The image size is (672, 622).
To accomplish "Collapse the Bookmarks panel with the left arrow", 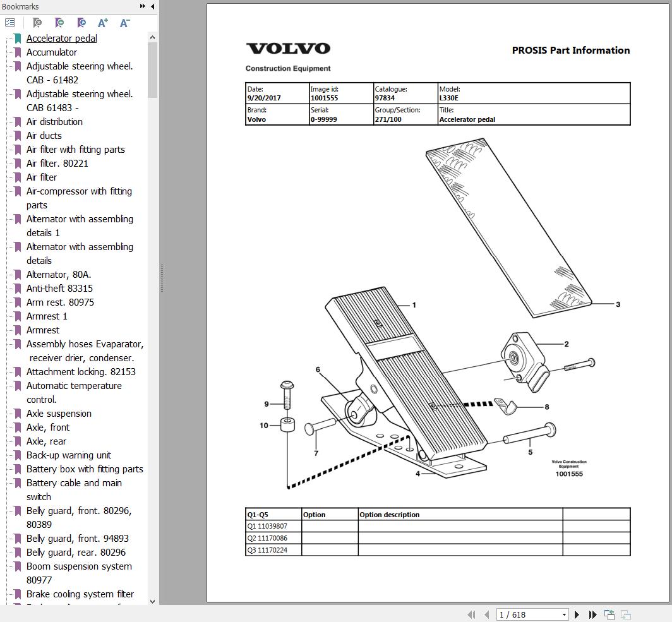I will (x=153, y=6).
